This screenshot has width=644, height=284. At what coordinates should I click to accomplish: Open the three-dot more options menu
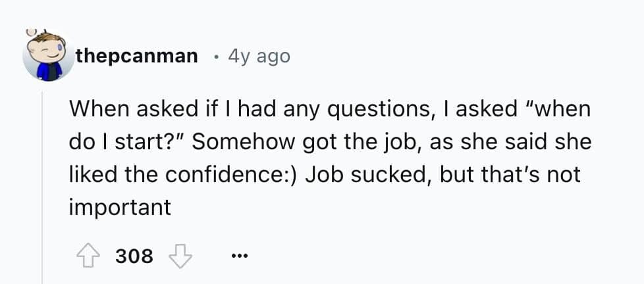pyautogui.click(x=240, y=255)
